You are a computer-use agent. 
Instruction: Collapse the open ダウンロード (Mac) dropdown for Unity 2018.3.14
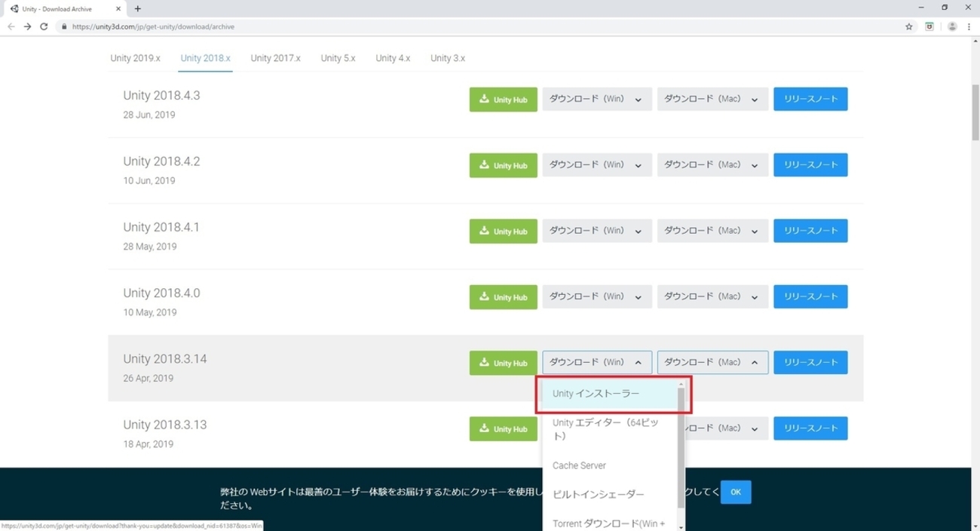tap(712, 362)
